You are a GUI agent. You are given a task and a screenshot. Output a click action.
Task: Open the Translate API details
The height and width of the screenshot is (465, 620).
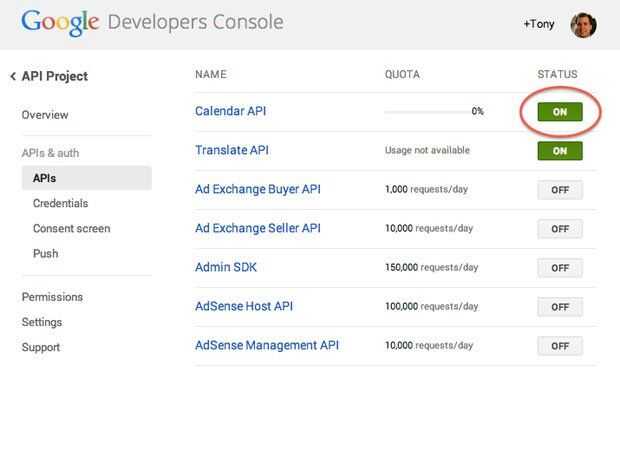[231, 150]
